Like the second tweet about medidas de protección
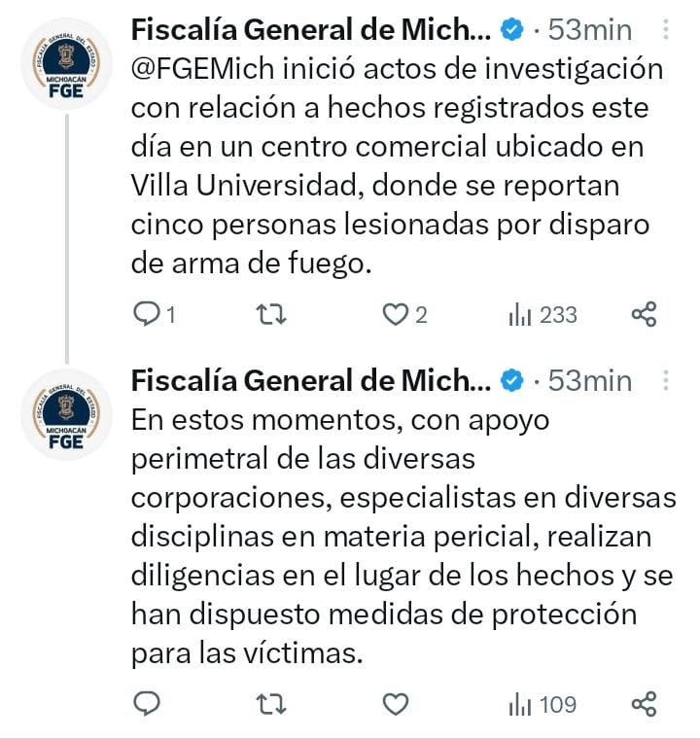Image resolution: width=700 pixels, height=739 pixels. [396, 705]
